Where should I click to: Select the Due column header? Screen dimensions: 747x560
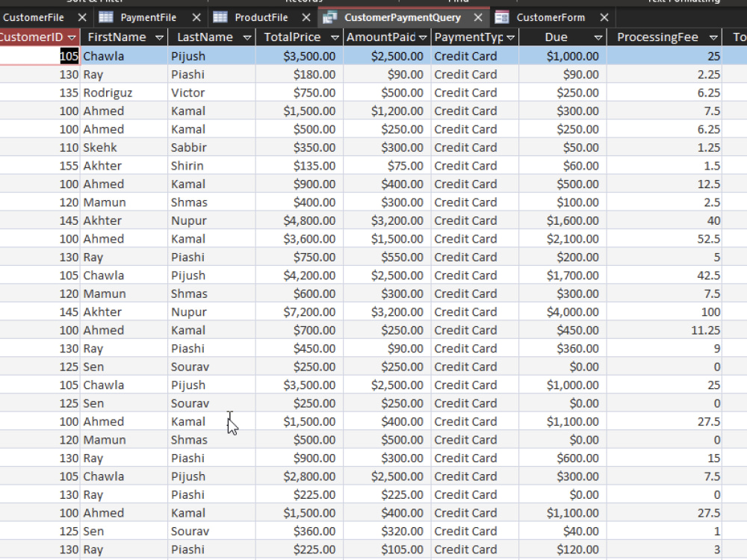tap(562, 37)
